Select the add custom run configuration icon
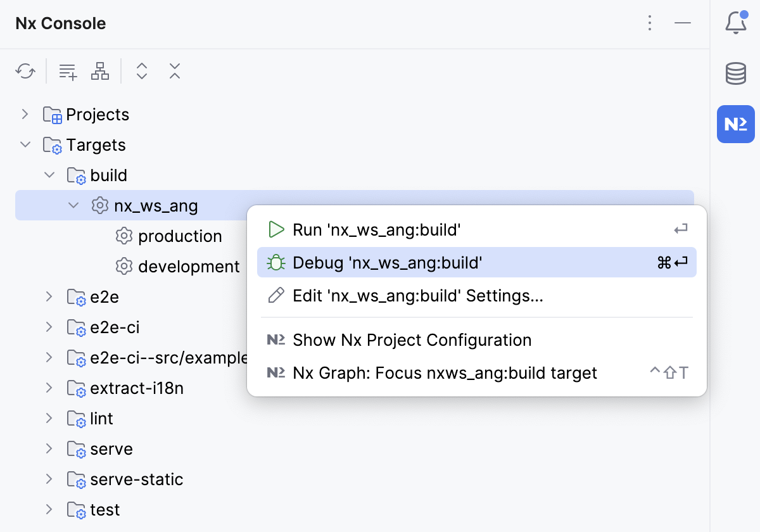This screenshot has height=532, width=760. click(x=67, y=71)
